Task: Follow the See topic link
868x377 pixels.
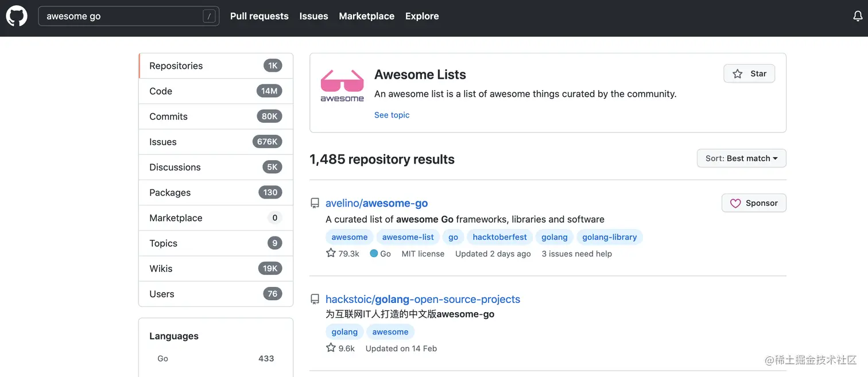Action: [392, 115]
